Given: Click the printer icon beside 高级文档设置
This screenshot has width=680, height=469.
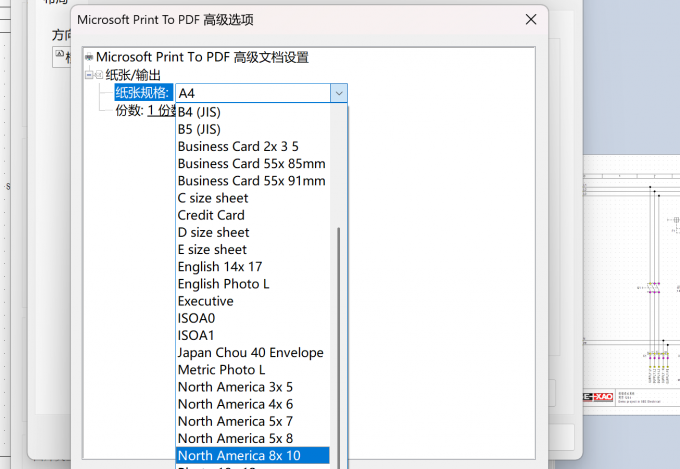Looking at the screenshot, I should [x=89, y=57].
